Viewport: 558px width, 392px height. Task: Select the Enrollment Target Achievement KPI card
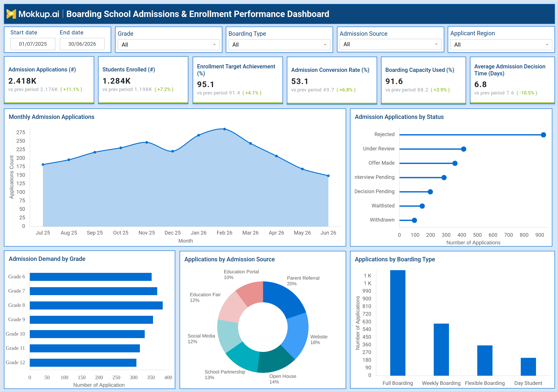pyautogui.click(x=238, y=80)
